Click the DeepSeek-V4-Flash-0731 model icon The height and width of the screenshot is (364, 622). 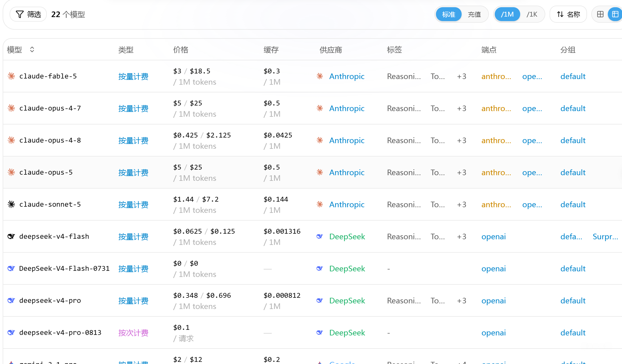pyautogui.click(x=11, y=268)
